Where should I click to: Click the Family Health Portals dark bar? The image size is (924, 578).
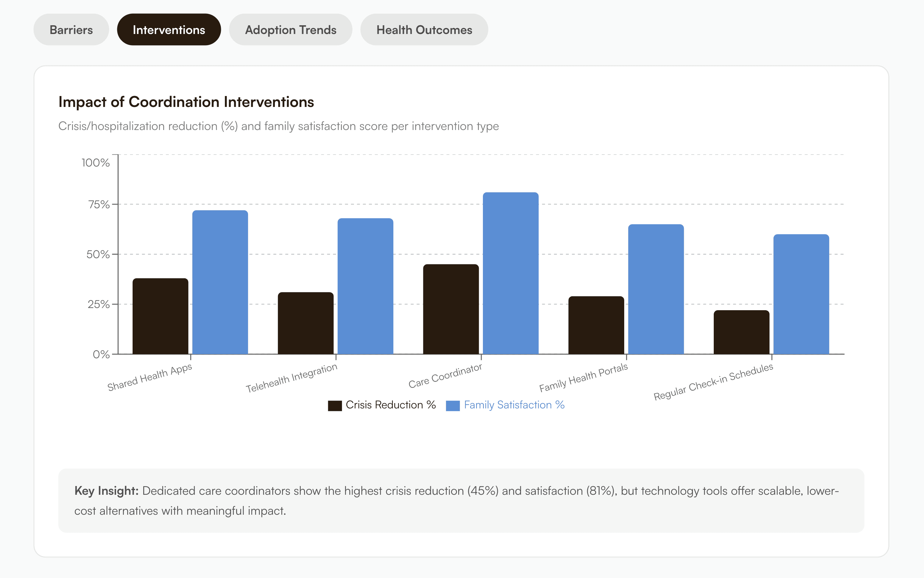pyautogui.click(x=596, y=325)
